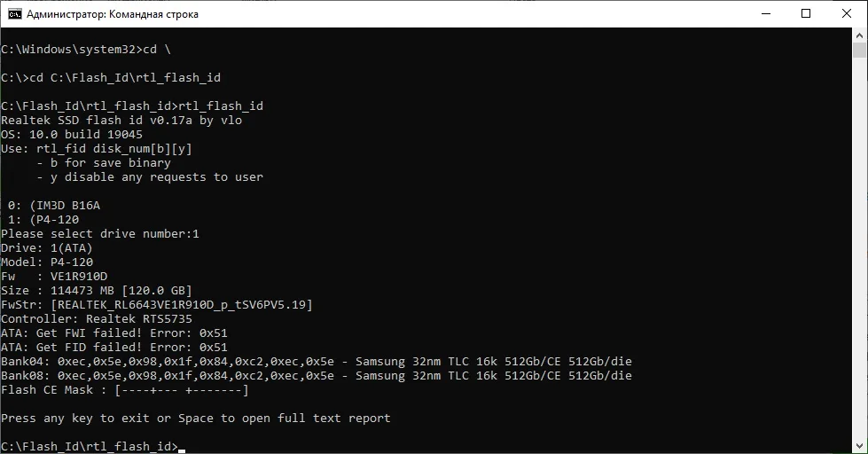The width and height of the screenshot is (868, 454).
Task: Click the scrollbar up arrow
Action: (x=859, y=35)
